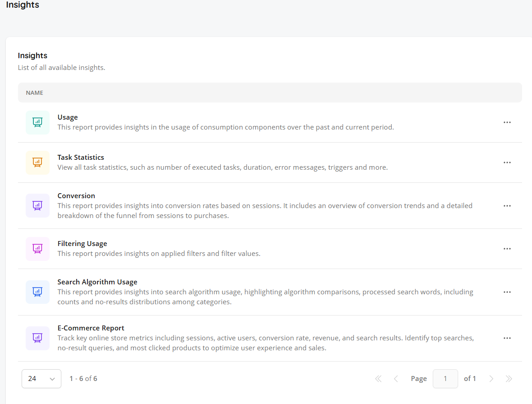Image resolution: width=532 pixels, height=404 pixels.
Task: Open the Filtering Usage report title
Action: (x=82, y=244)
